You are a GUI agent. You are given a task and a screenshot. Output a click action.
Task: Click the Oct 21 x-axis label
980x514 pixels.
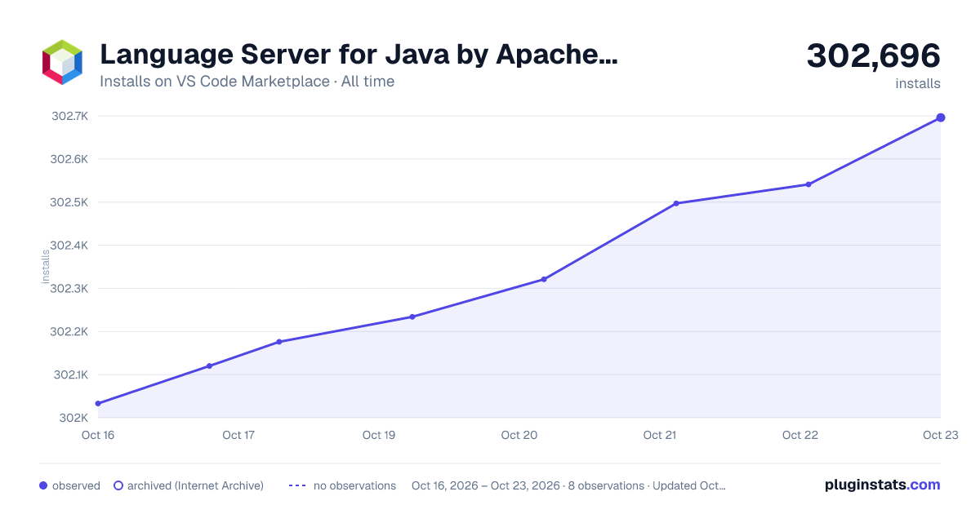click(x=660, y=435)
